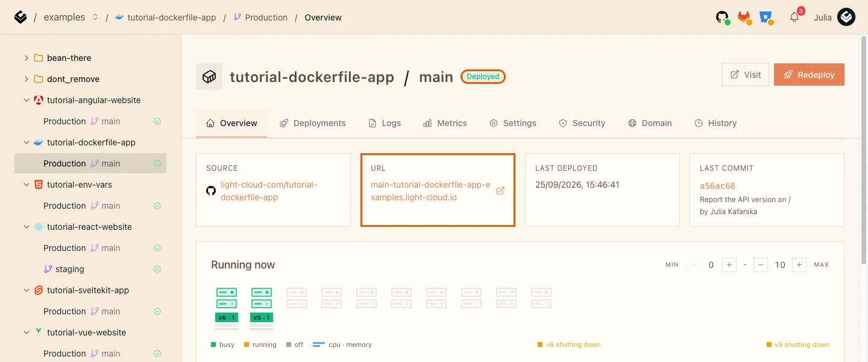Select the v6 · 1 running instance
The height and width of the screenshot is (362, 868).
(227, 308)
